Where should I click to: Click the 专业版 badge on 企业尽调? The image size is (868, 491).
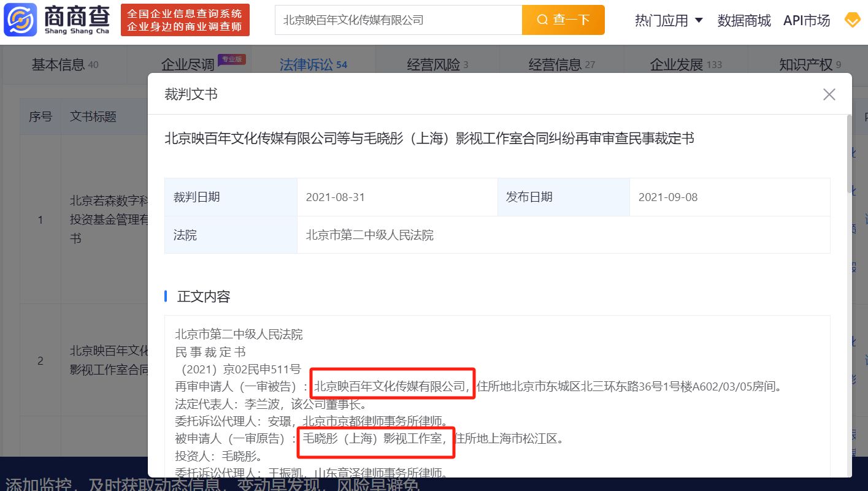(232, 59)
